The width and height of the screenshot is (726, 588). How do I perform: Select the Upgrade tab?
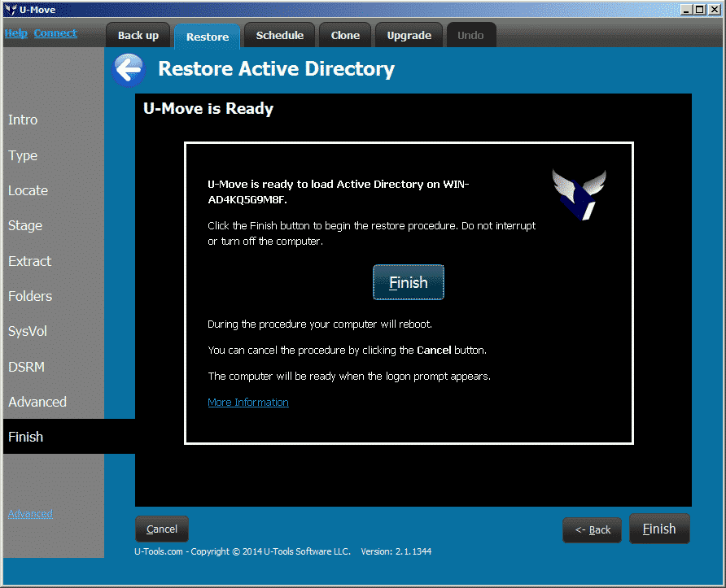[x=409, y=35]
